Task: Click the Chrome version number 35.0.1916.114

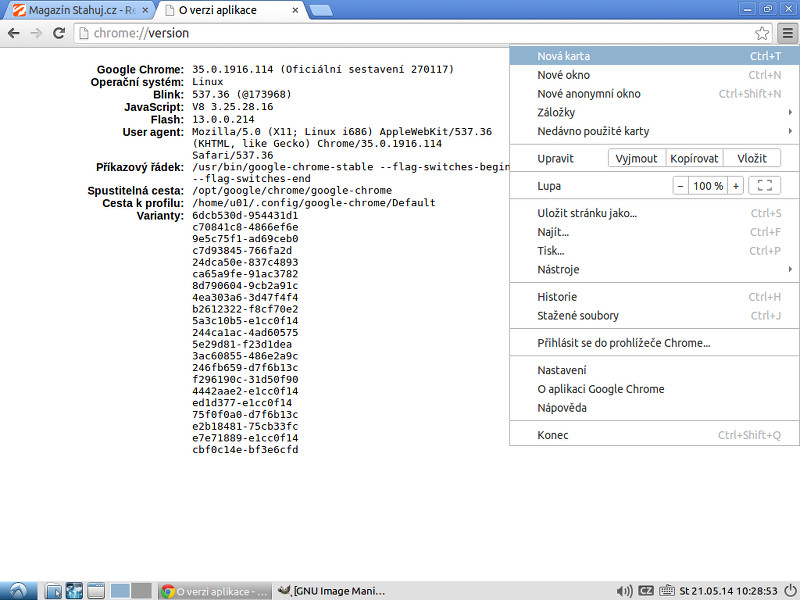Action: coord(233,69)
